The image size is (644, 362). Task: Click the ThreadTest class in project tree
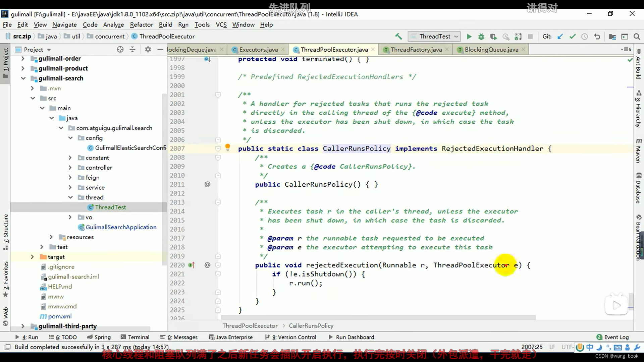click(110, 207)
